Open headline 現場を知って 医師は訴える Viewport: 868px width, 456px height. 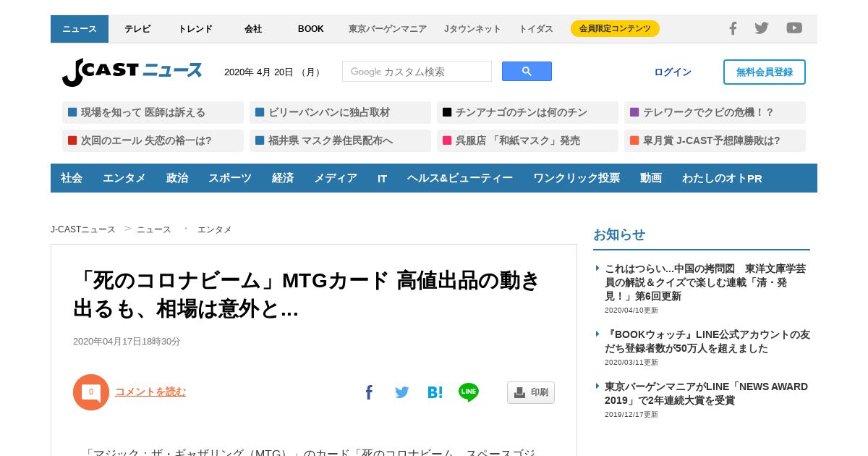[153, 112]
